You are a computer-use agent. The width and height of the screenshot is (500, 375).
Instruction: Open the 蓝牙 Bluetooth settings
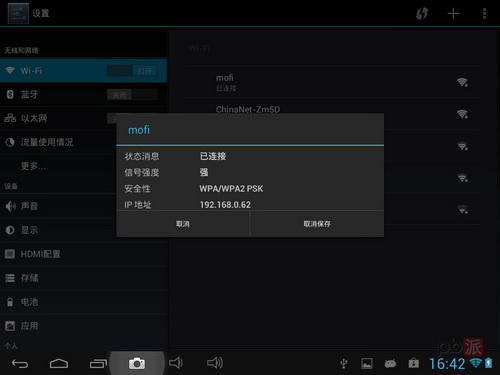tap(83, 95)
